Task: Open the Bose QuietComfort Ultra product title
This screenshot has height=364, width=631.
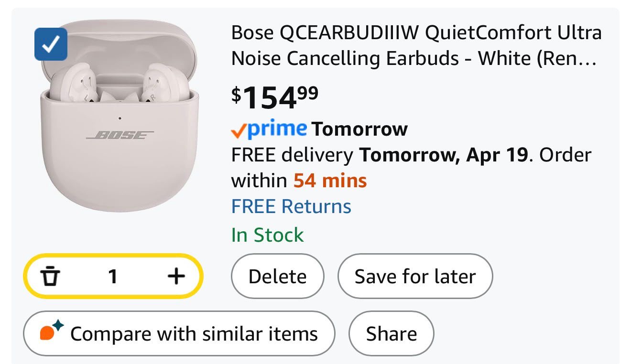Action: coord(416,45)
